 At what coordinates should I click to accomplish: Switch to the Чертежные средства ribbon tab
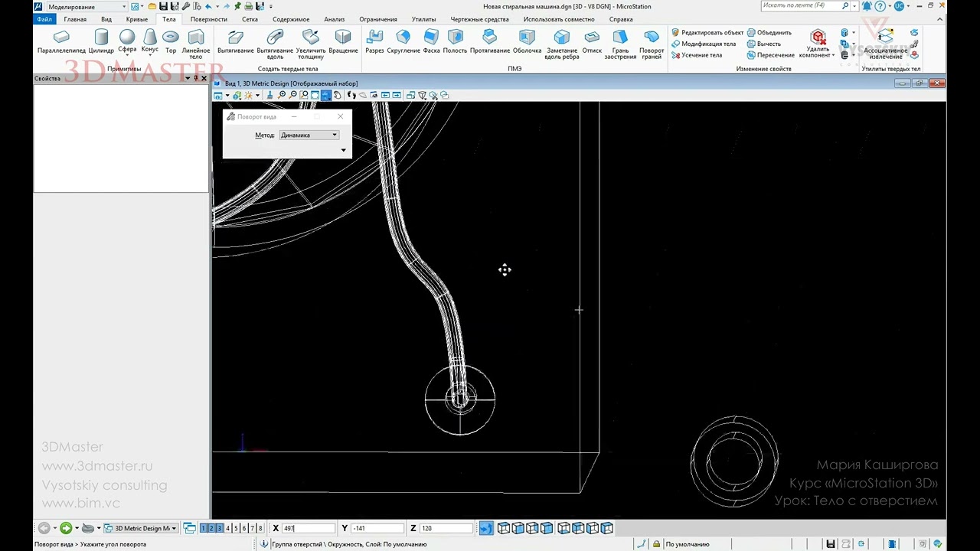point(479,19)
